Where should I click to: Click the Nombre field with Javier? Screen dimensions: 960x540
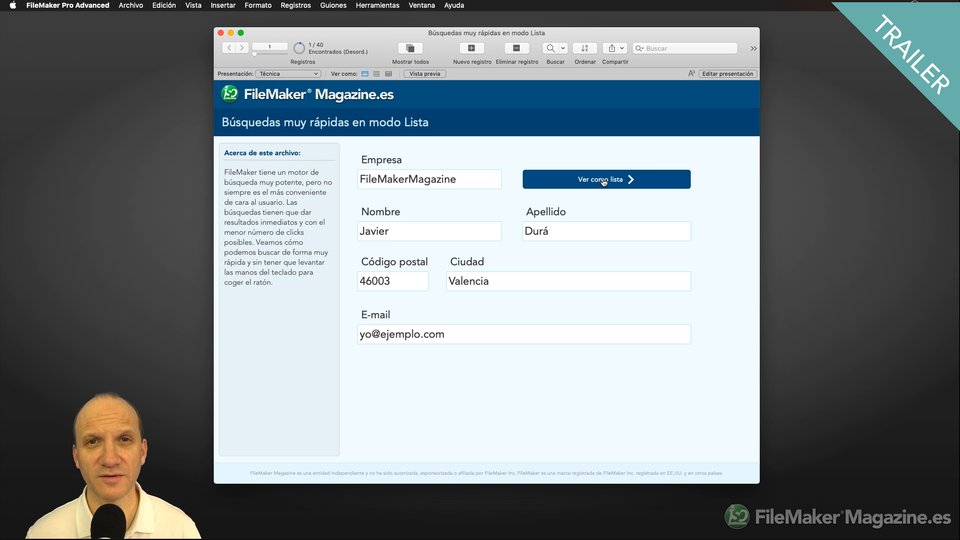[429, 231]
